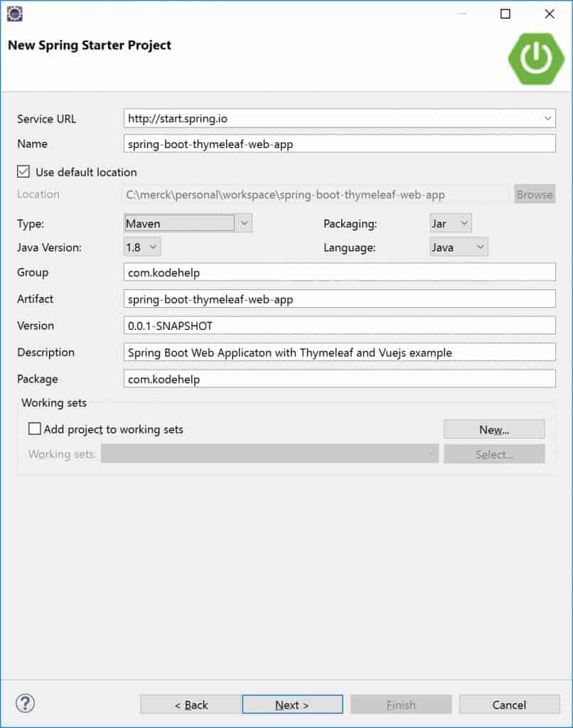Click the Browse button next to Location

click(x=535, y=193)
